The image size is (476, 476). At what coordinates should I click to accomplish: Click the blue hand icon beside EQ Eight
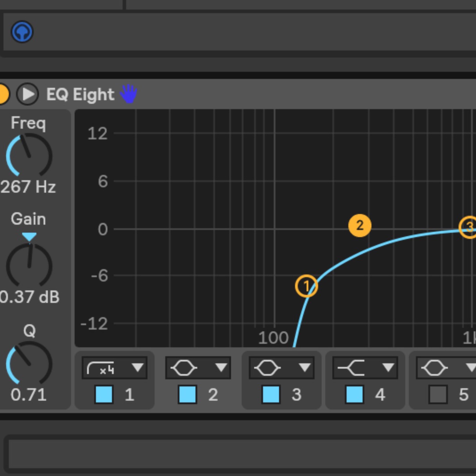click(x=128, y=94)
